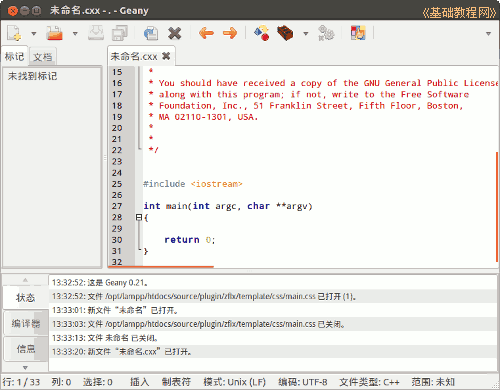This screenshot has height=390, width=500.
Task: Click the 模式: Unix (LF) status entry
Action: click(234, 382)
